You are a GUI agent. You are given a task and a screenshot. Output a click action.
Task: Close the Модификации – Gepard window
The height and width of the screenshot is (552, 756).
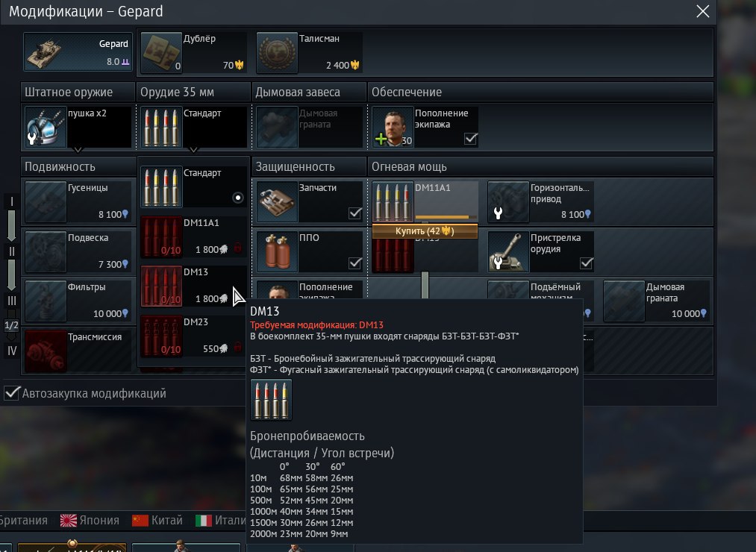(x=702, y=11)
